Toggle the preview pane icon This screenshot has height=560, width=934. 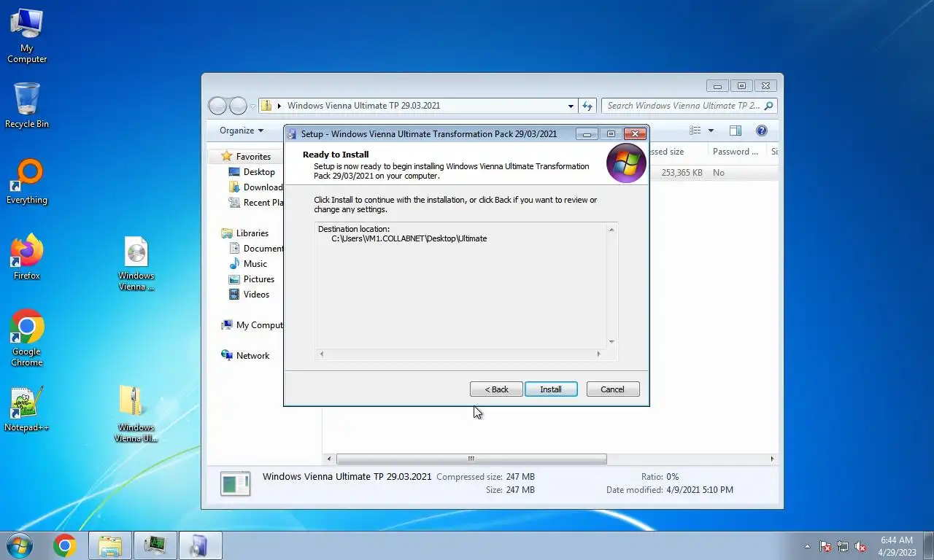pos(736,131)
